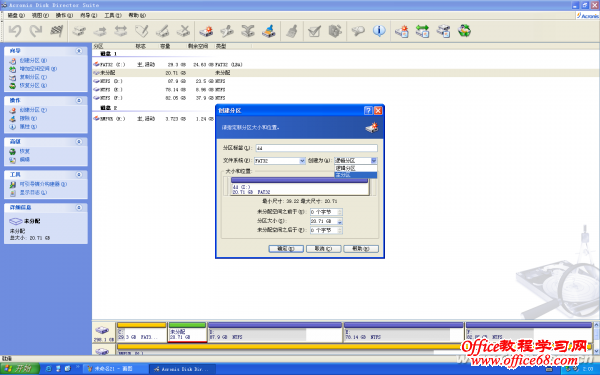Click the Acronis Disk Director taskbar button

click(x=182, y=369)
